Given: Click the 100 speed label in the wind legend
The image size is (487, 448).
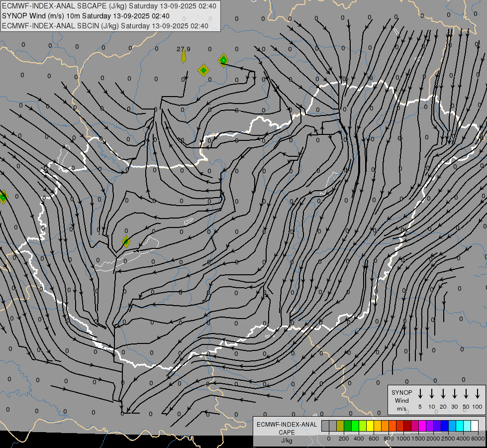Looking at the screenshot, I should 477,407.
